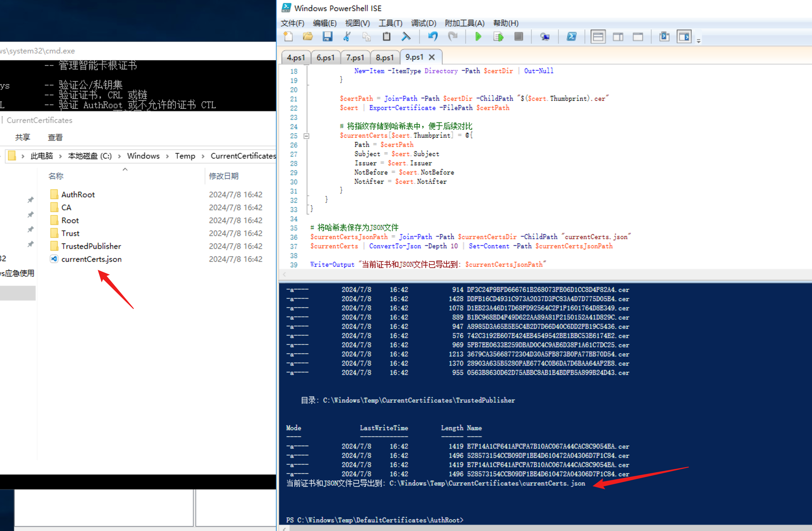Run the script with green play icon
The height and width of the screenshot is (531, 812).
[x=478, y=37]
